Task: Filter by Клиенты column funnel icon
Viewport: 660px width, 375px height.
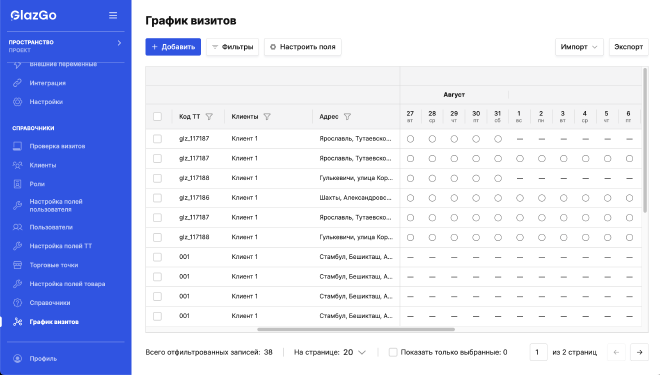Action: point(267,117)
